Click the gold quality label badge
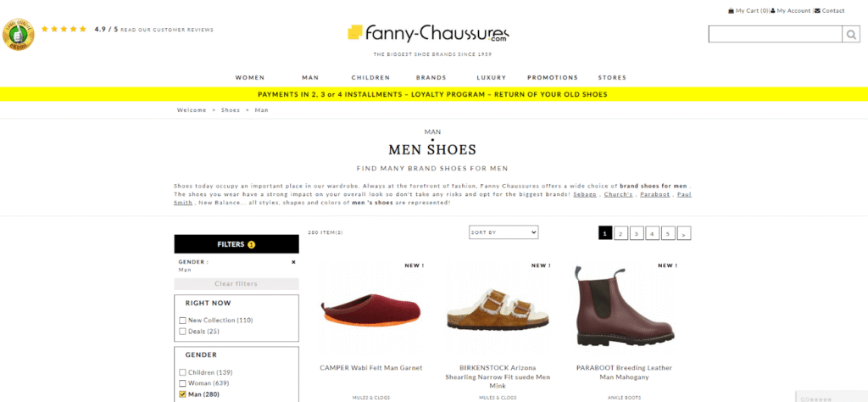This screenshot has height=402, width=868. click(19, 34)
